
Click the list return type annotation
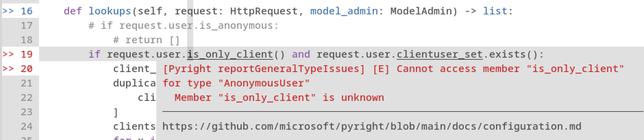coord(495,11)
